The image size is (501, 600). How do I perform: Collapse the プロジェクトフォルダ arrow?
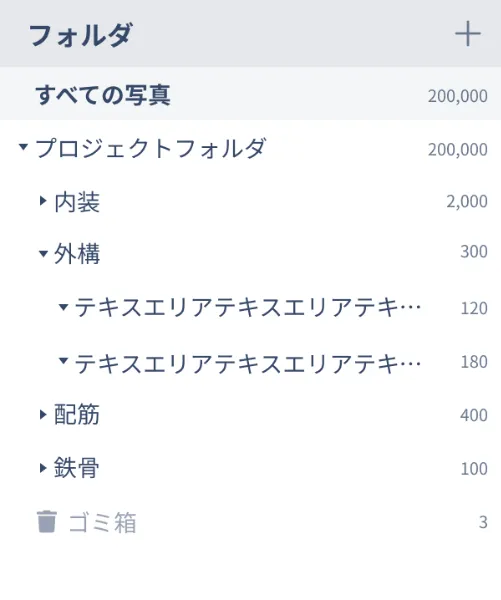23,147
